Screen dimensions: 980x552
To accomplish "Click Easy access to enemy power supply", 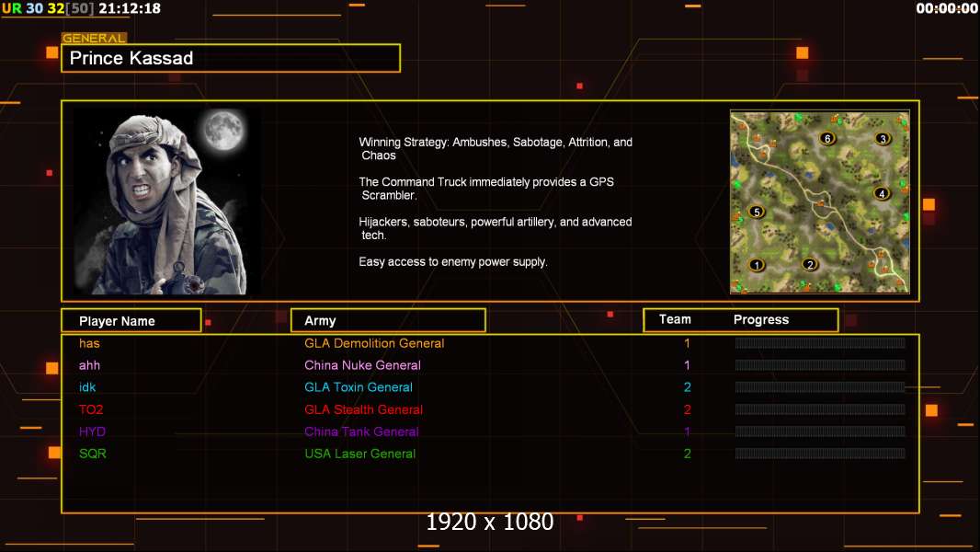I will point(453,262).
